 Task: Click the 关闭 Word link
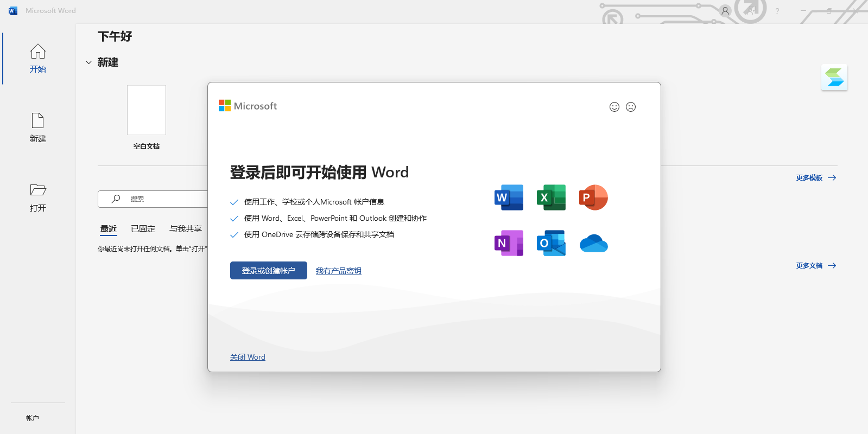[248, 357]
